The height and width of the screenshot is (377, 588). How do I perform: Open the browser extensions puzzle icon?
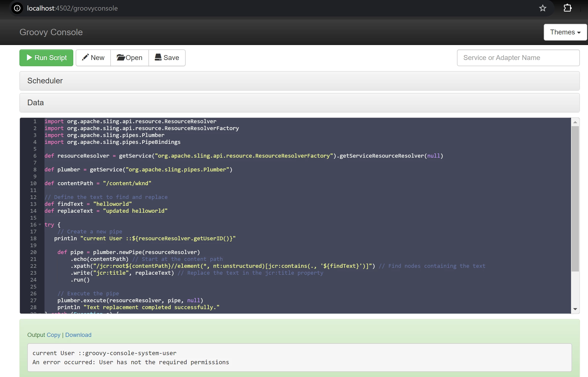(567, 8)
